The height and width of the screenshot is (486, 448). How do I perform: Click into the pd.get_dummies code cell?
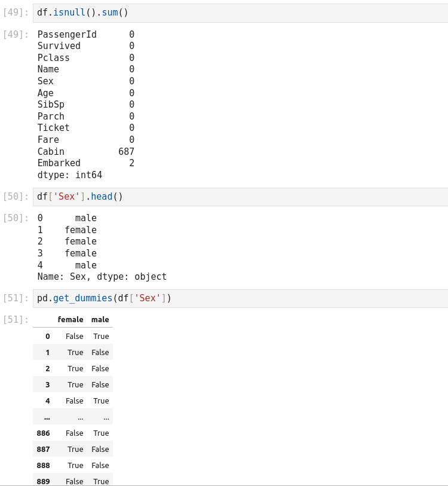[x=239, y=298]
